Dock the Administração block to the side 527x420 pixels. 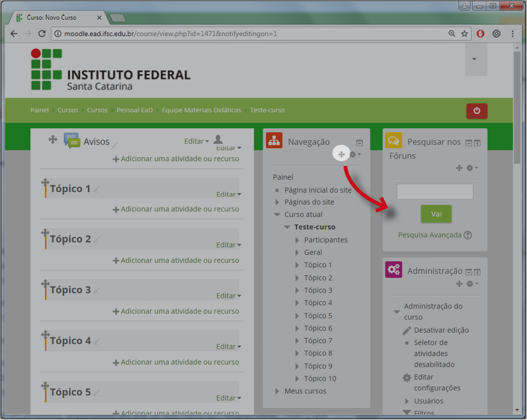477,272
